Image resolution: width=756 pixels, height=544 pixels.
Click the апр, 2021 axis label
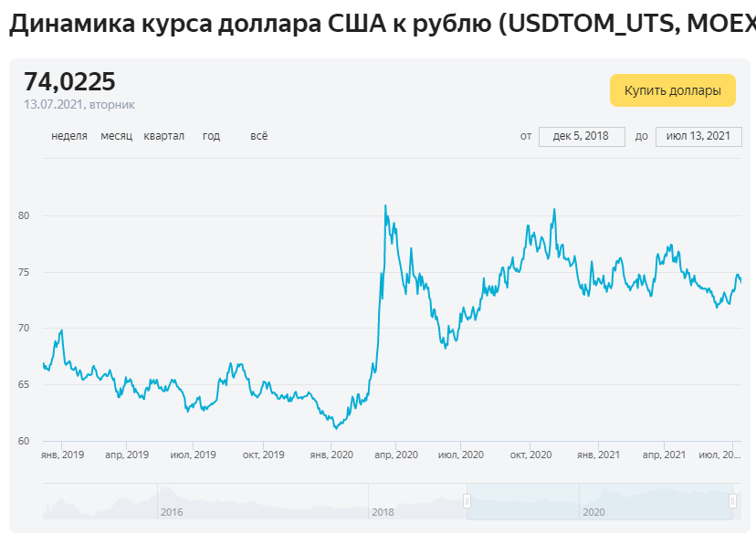coord(664,455)
